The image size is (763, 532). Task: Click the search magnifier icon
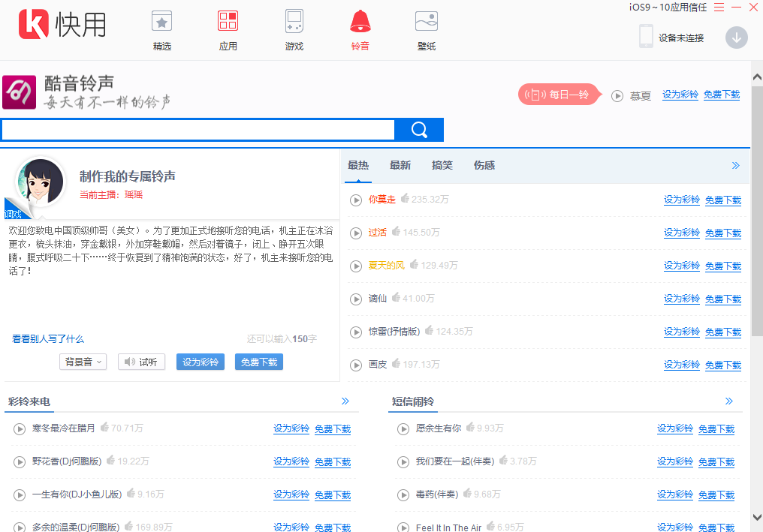[418, 130]
